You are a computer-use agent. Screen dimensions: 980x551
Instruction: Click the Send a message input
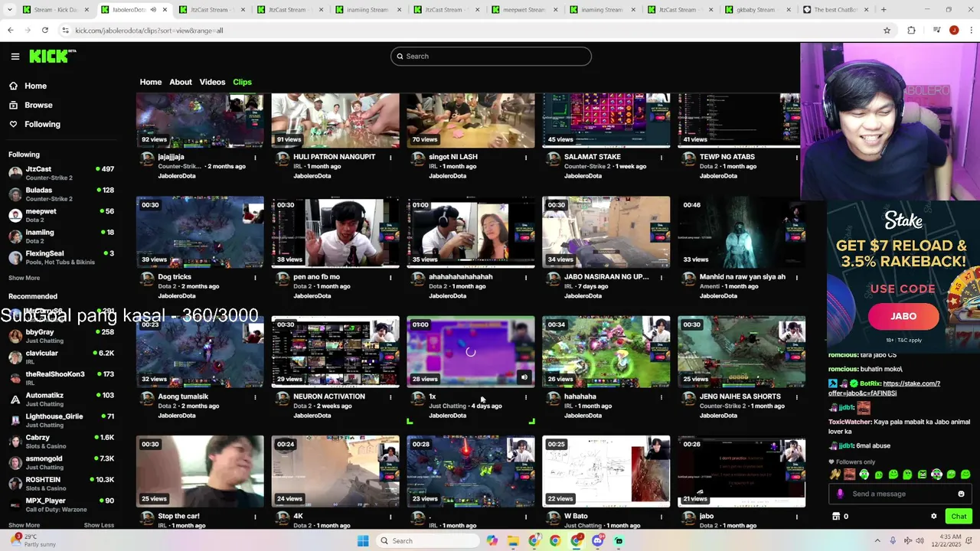(900, 494)
